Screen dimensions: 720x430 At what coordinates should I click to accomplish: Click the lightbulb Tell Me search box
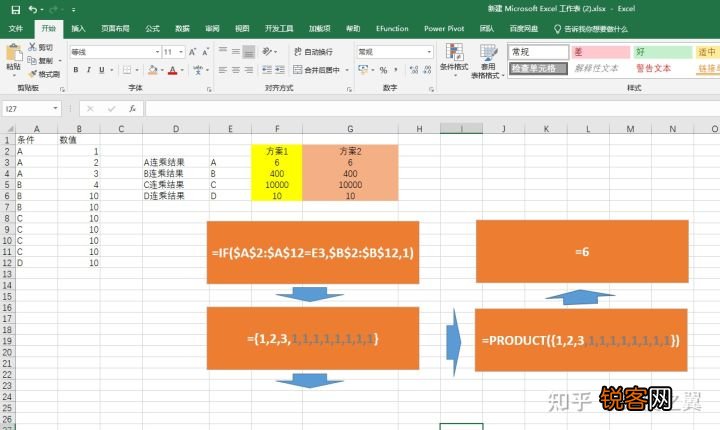(591, 28)
